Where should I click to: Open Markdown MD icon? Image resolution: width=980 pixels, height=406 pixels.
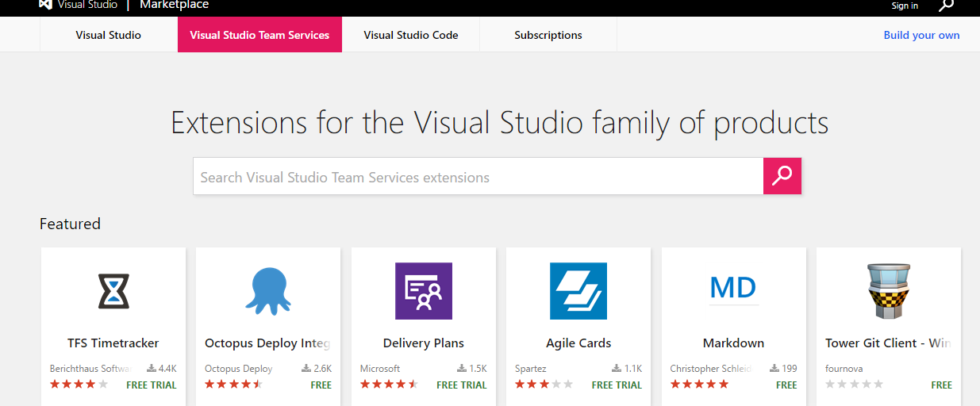pyautogui.click(x=733, y=288)
